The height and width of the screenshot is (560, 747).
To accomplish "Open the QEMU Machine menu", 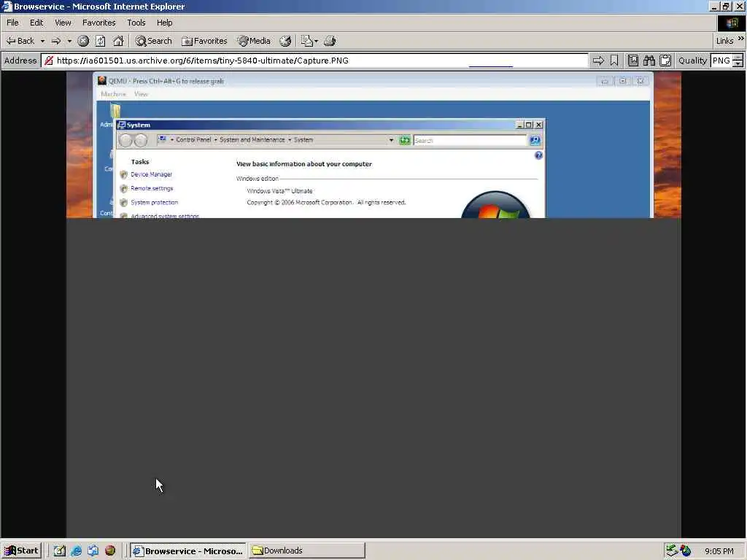I will tap(113, 94).
